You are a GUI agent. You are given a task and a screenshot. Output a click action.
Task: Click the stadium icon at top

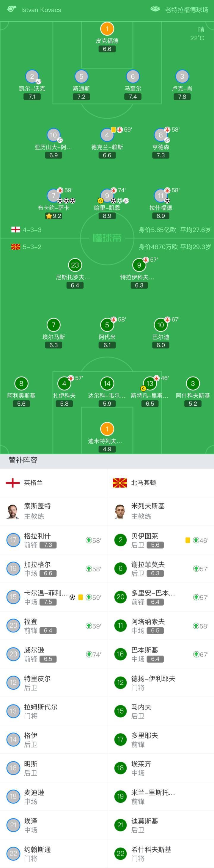155,9
